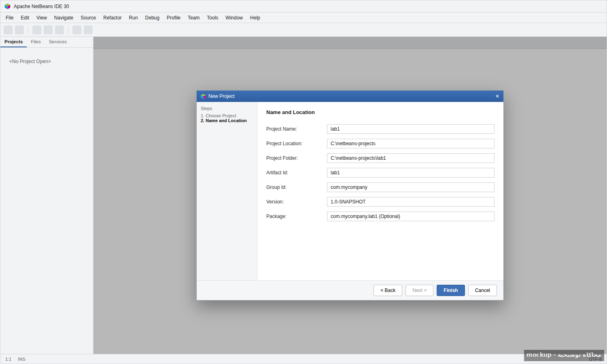Open the Source menu
The width and height of the screenshot is (607, 364).
[x=88, y=18]
